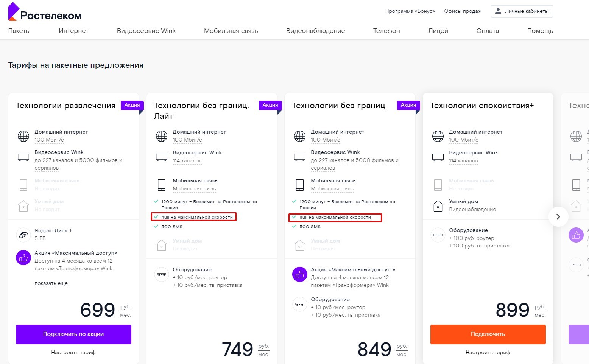Open the Пакеты menu
Image resolution: width=589 pixels, height=364 pixels.
pyautogui.click(x=19, y=31)
